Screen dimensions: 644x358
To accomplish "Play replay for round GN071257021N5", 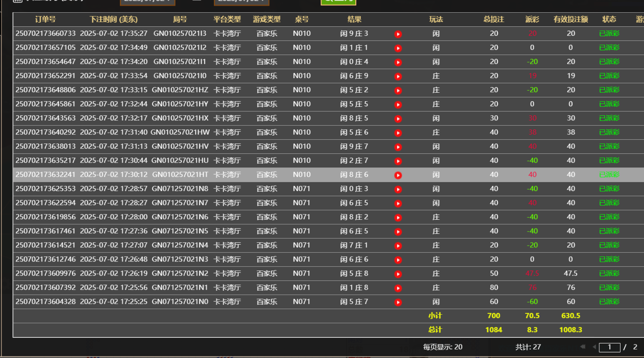I will 398,231.
